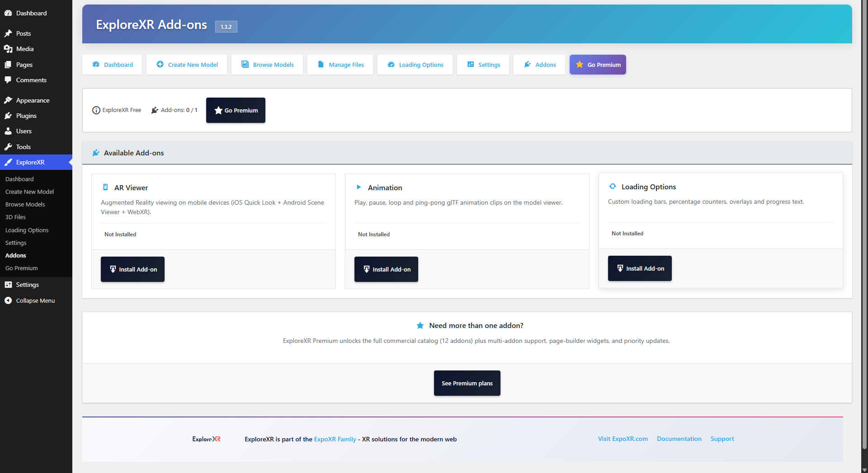Open the Loading Options tab
Image resolution: width=868 pixels, height=473 pixels.
pos(415,65)
